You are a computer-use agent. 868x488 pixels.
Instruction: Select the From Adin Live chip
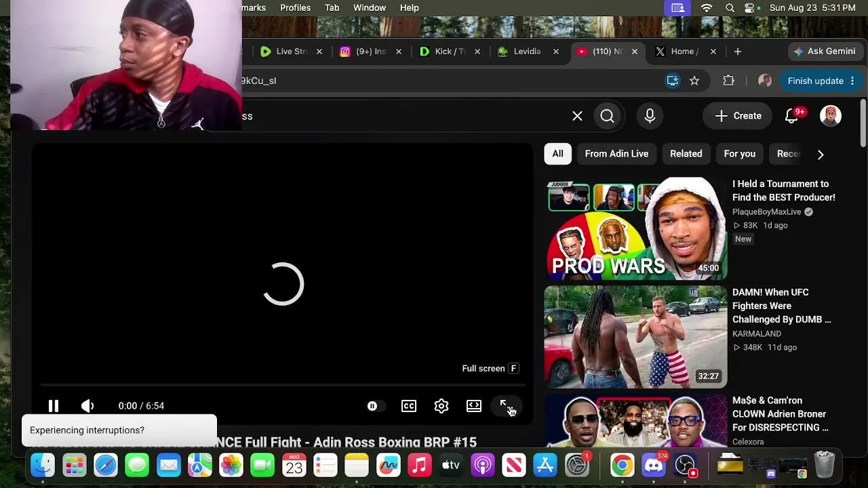pyautogui.click(x=616, y=154)
